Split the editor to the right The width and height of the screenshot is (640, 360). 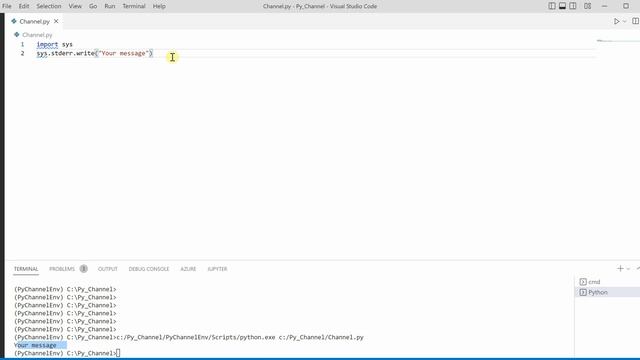(636, 21)
